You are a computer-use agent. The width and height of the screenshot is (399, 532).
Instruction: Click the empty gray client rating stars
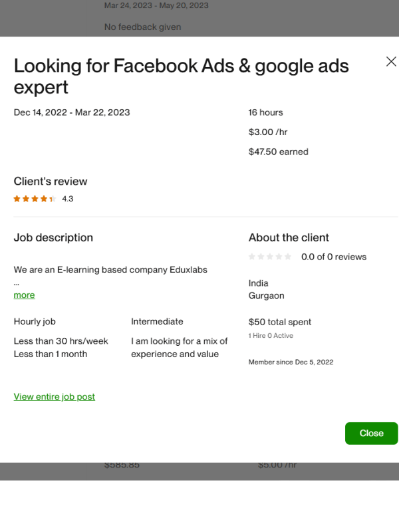coord(270,257)
